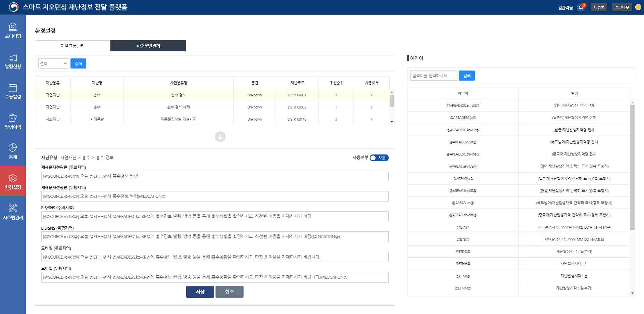Click the BIS/SNS (주의지역) text field
Image resolution: width=644 pixels, height=314 pixels.
215,217
